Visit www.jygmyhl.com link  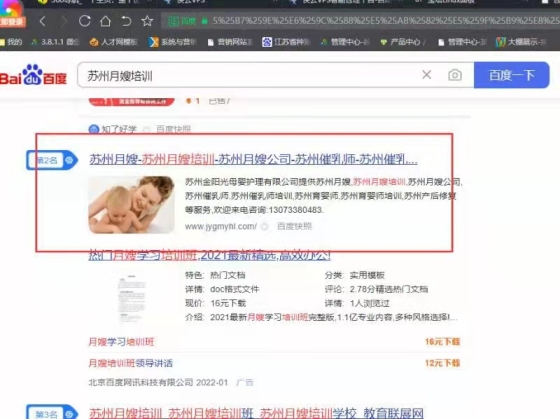tap(221, 226)
